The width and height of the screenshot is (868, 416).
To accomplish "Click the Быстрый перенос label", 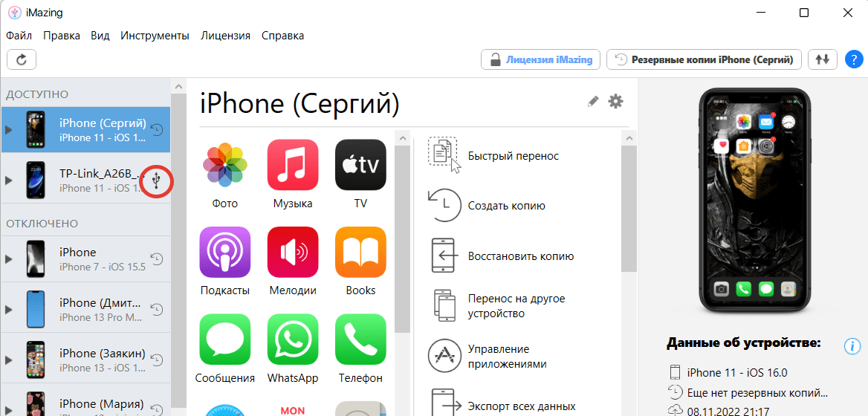I will point(514,156).
